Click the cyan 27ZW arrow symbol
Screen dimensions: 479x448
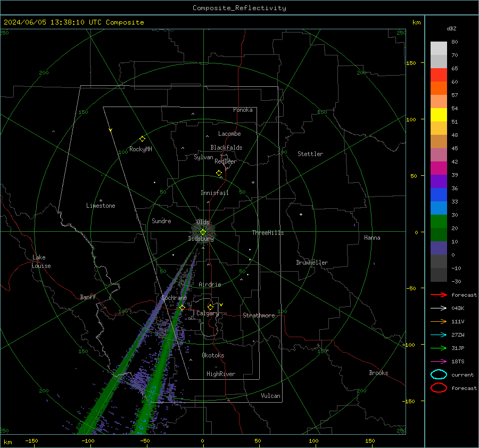coord(439,335)
